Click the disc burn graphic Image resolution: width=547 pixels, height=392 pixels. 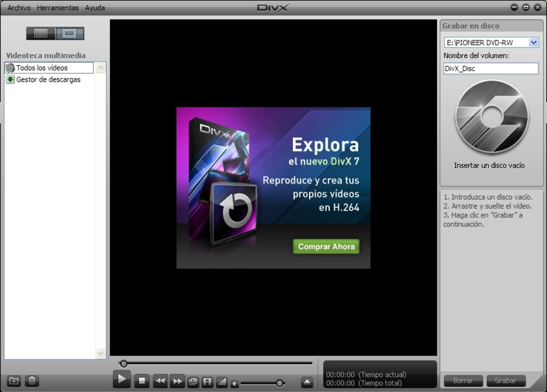coord(492,117)
